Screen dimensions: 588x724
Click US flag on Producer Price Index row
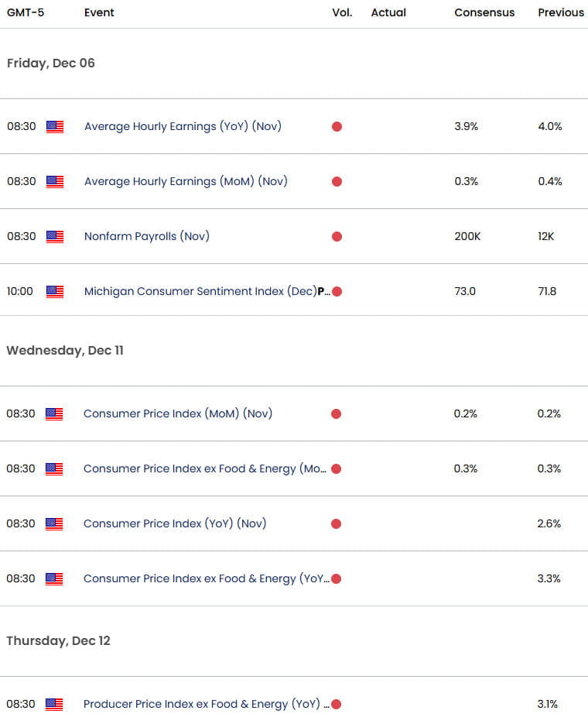point(54,704)
